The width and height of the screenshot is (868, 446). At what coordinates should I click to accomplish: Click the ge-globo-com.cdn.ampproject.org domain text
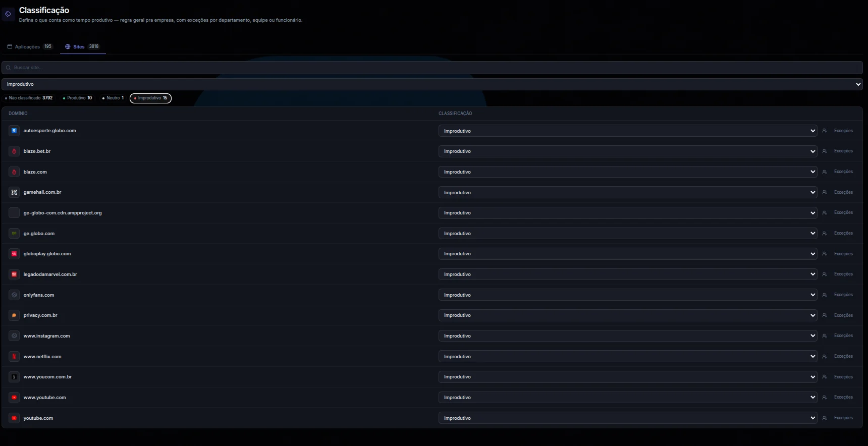[63, 213]
